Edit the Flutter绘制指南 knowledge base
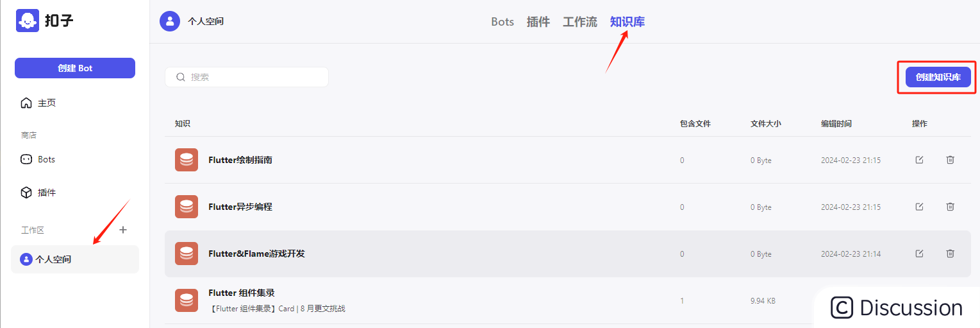Viewport: 980px width, 328px height. pyautogui.click(x=919, y=160)
